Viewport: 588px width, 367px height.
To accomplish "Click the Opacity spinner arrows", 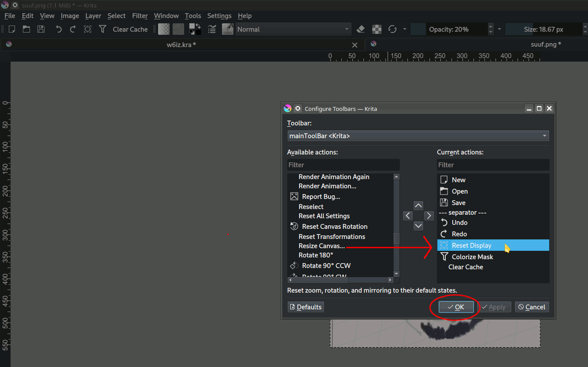I will (491, 29).
